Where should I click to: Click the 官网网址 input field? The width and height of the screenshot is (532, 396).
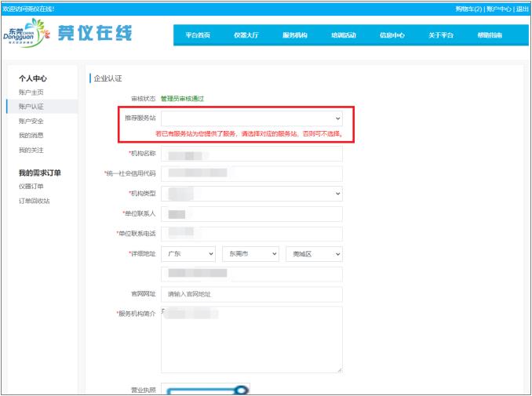(251, 294)
